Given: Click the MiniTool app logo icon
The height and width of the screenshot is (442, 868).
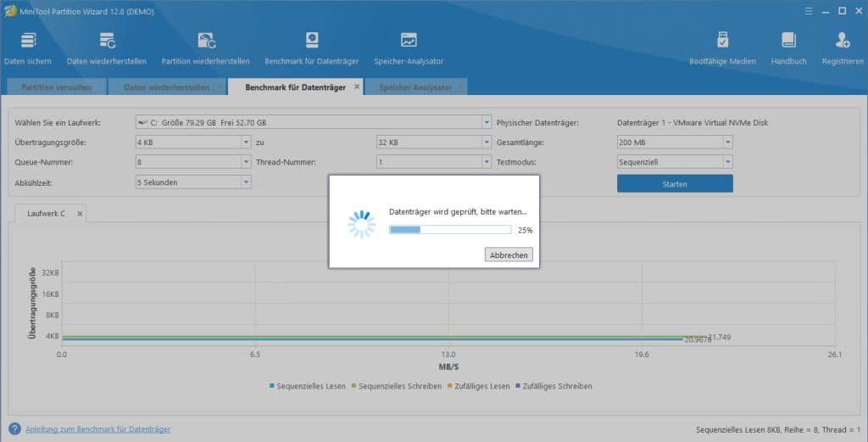Looking at the screenshot, I should click(x=10, y=11).
